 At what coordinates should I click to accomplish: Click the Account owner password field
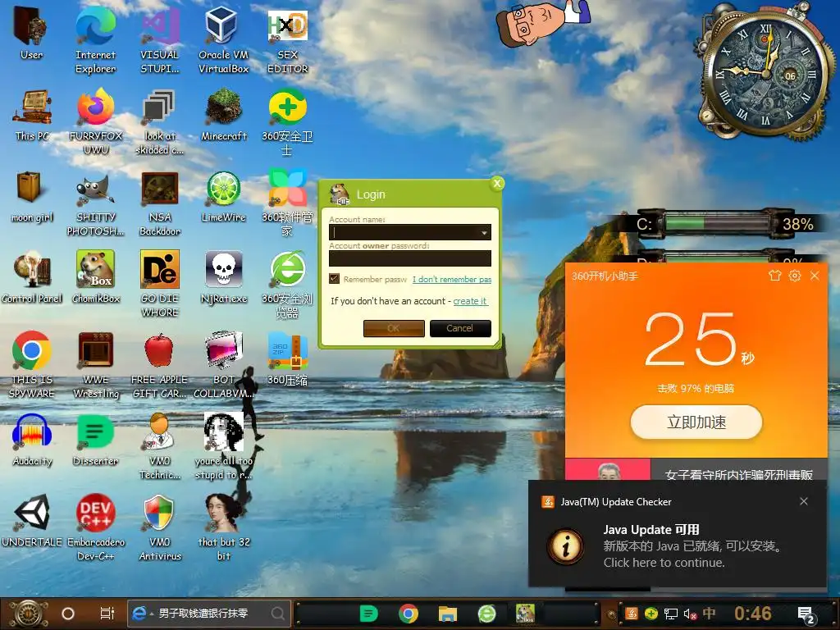point(410,258)
